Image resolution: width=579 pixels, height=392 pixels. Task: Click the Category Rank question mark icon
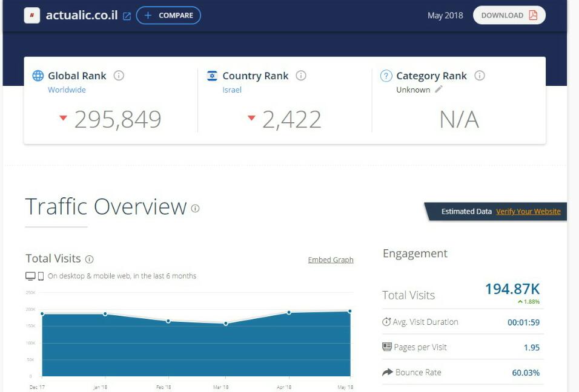(x=386, y=76)
